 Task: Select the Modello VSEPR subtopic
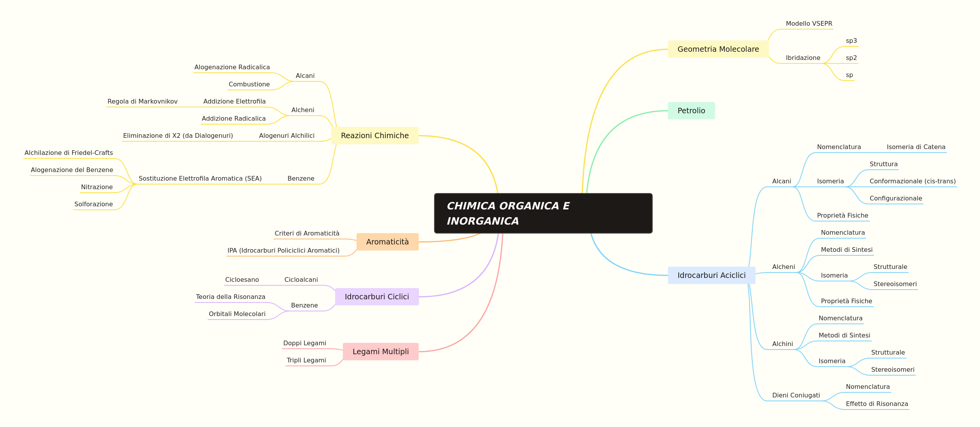tap(809, 24)
